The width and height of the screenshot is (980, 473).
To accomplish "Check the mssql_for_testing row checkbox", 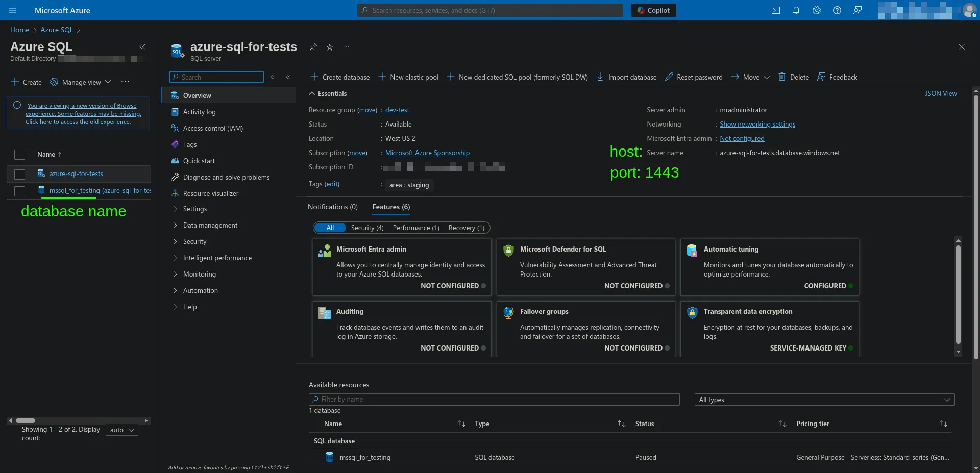I will [19, 191].
